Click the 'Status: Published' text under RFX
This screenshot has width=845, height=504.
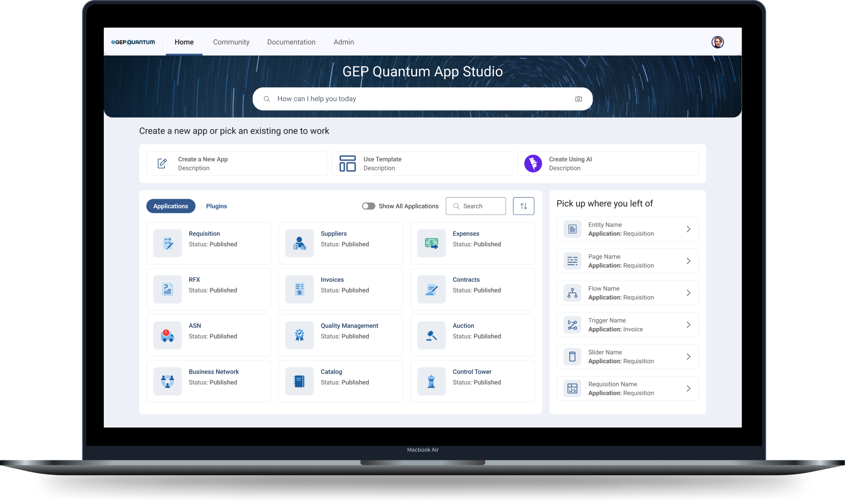tap(212, 290)
